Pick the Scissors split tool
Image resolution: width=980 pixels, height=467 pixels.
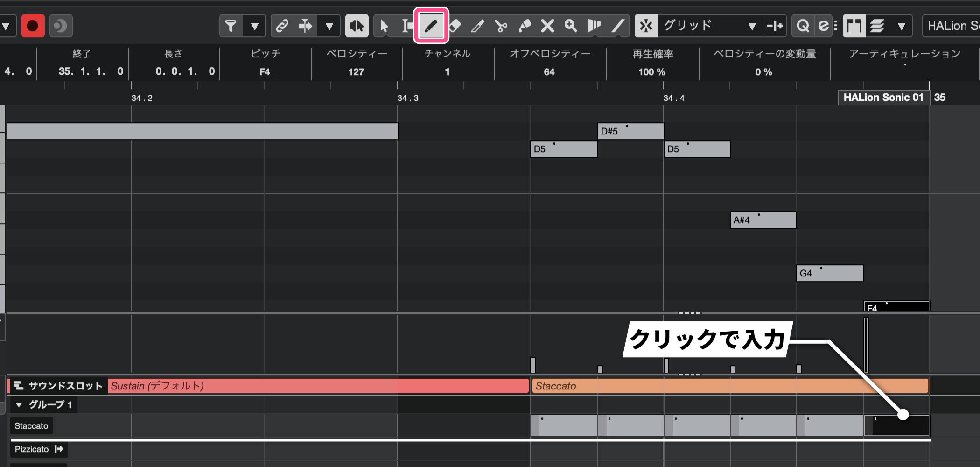pyautogui.click(x=501, y=26)
